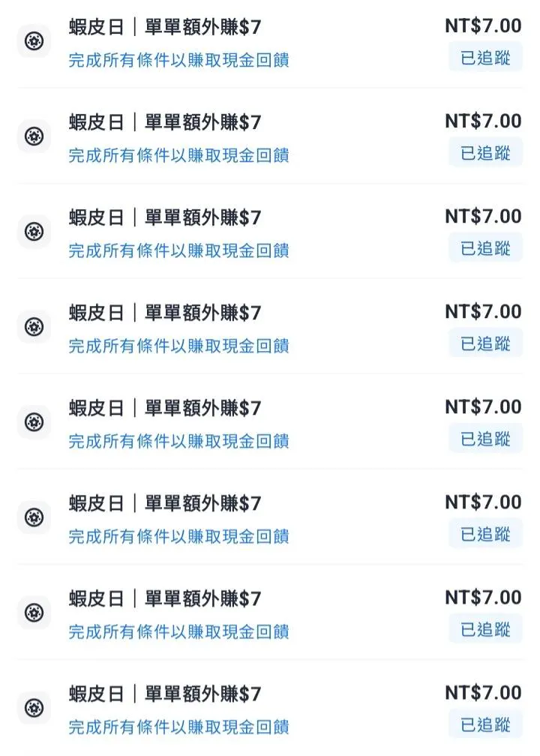
Task: Click the NT$7.00 amount in the sixth row
Action: 483,502
